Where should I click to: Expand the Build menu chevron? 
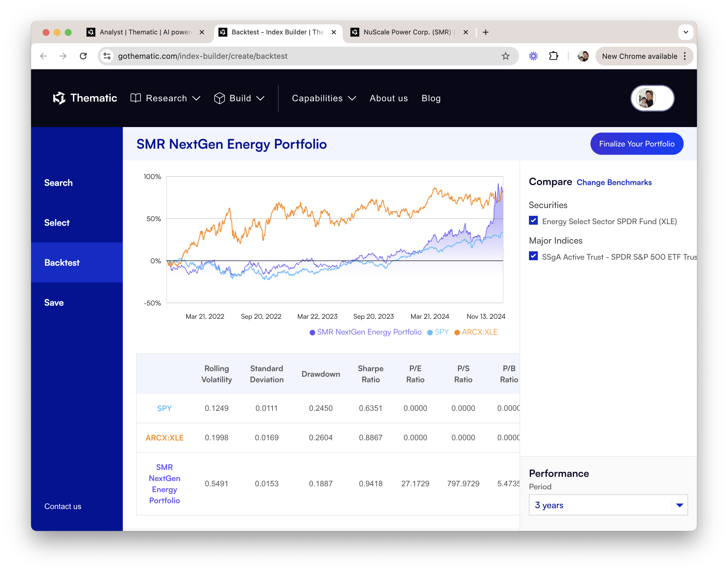coord(260,98)
